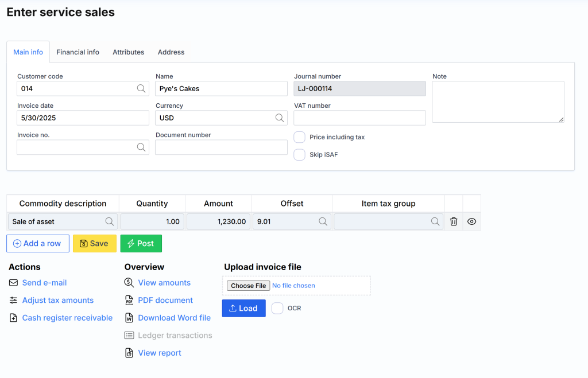
Task: Switch to the Financial info tab
Action: [x=78, y=52]
